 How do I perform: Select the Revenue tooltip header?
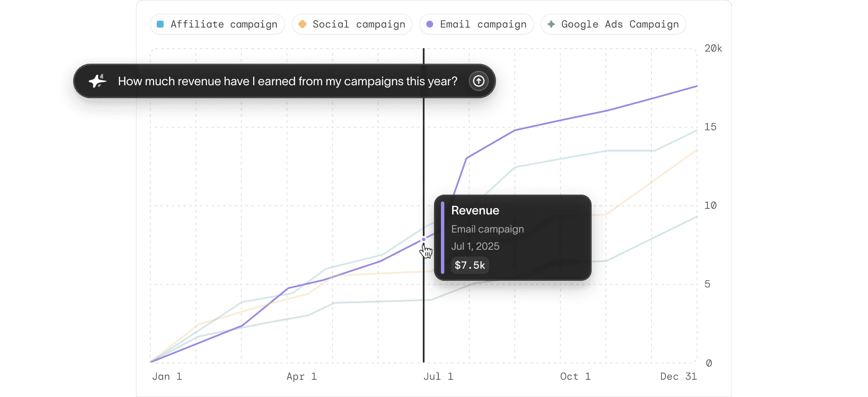click(x=475, y=211)
